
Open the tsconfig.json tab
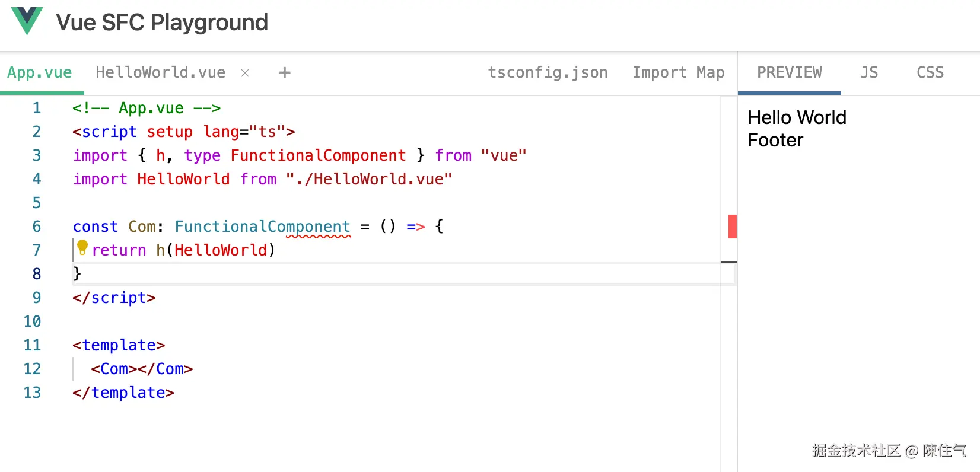coord(548,73)
